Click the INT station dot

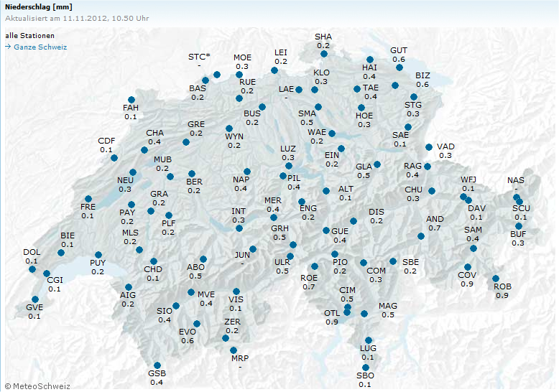239,228
